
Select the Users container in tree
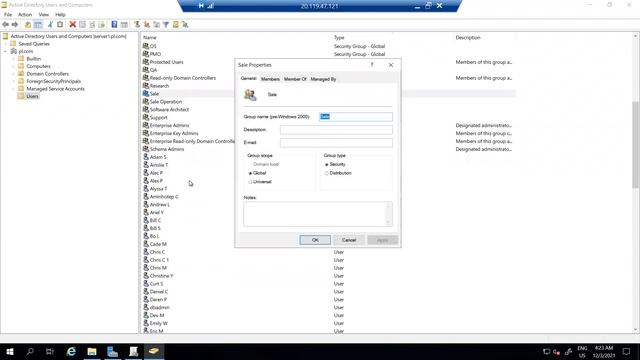32,96
